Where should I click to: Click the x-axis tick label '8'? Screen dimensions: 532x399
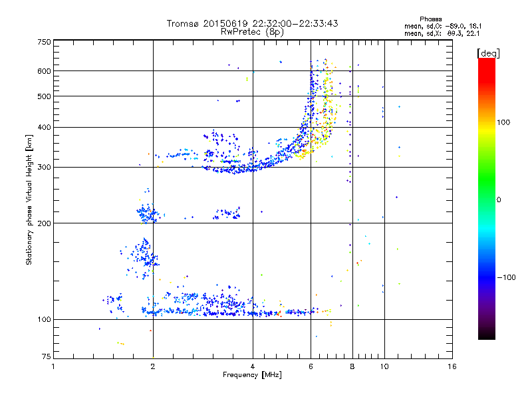pyautogui.click(x=352, y=366)
